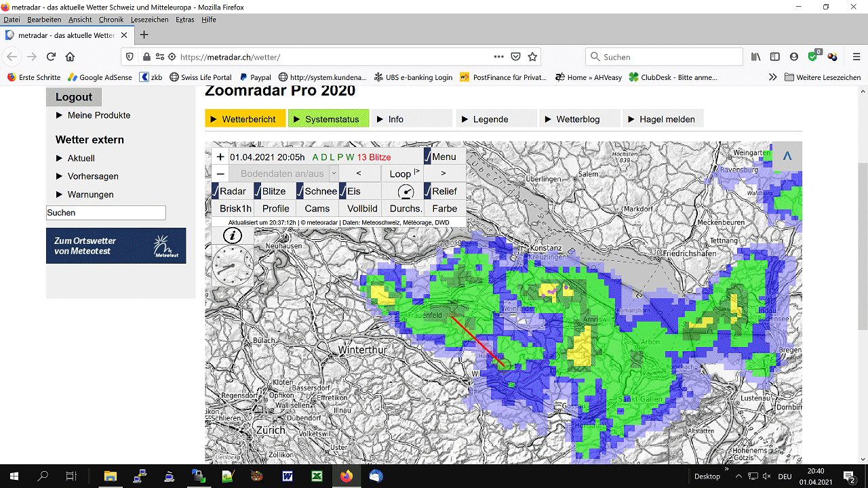Open the Firefox sidebar view icon
This screenshot has width=868, height=488.
pyautogui.click(x=775, y=57)
